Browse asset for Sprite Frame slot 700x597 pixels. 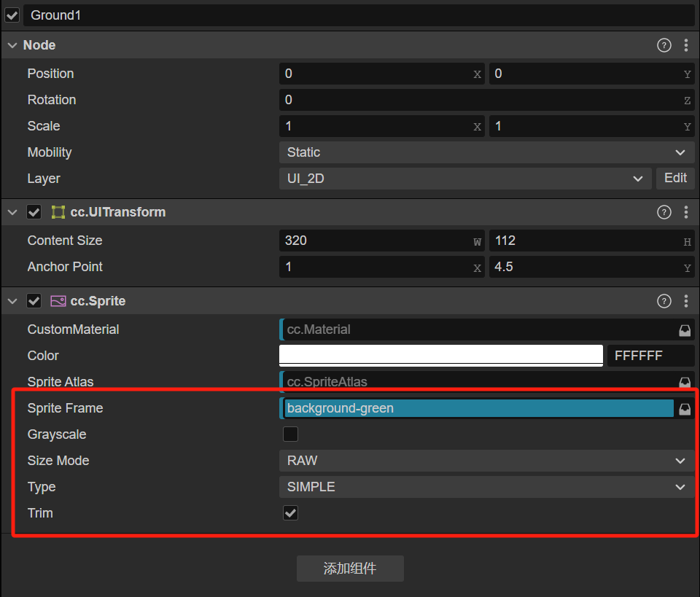pyautogui.click(x=685, y=408)
